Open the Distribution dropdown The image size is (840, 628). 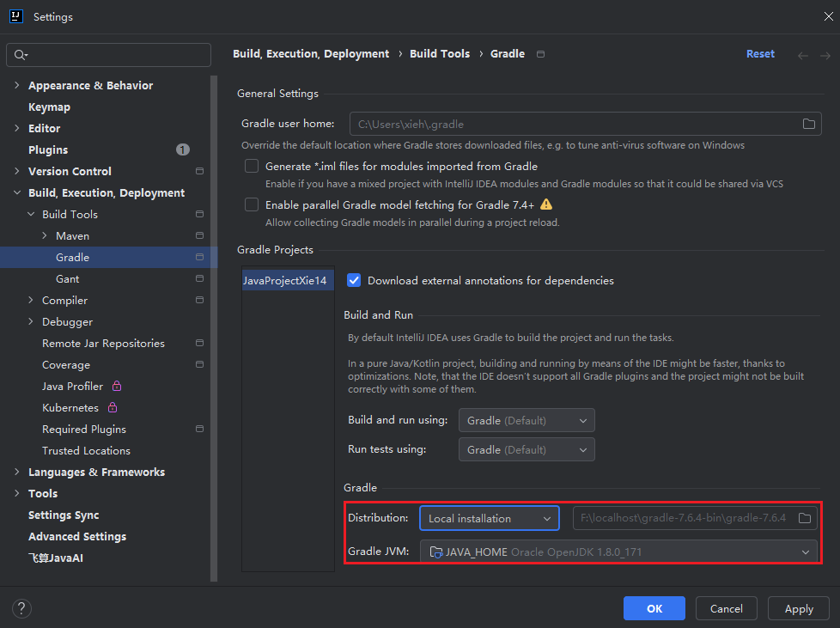490,518
